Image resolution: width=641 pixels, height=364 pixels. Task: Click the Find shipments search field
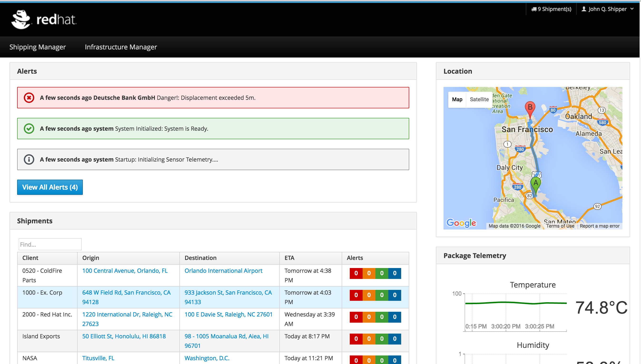[50, 244]
